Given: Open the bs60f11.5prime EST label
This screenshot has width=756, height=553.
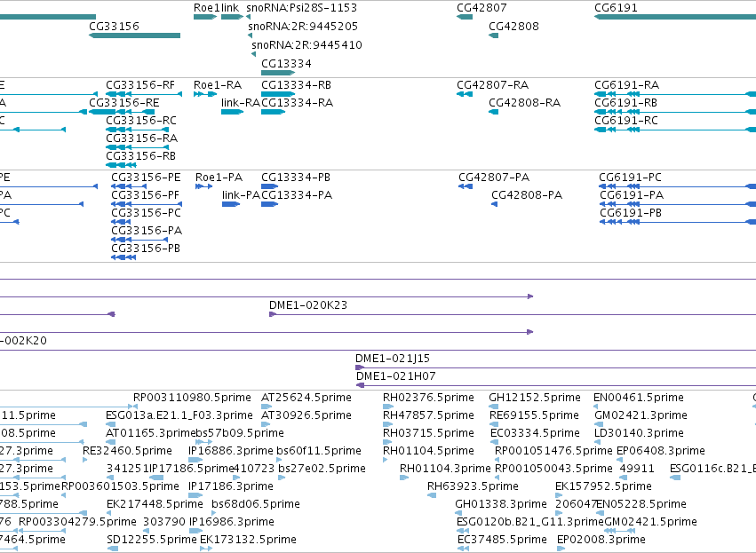Looking at the screenshot, I should 319,451.
